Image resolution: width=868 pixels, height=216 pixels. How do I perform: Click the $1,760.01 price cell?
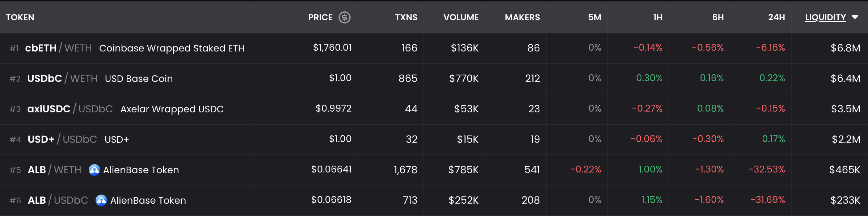(332, 47)
